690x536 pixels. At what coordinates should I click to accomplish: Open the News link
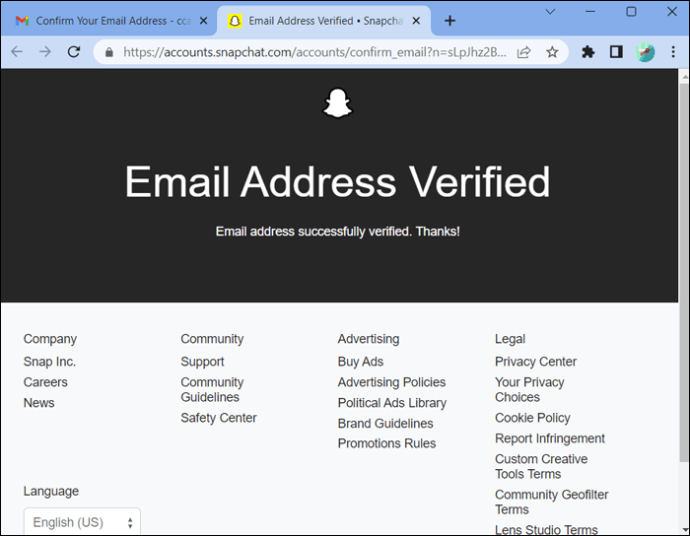(39, 403)
